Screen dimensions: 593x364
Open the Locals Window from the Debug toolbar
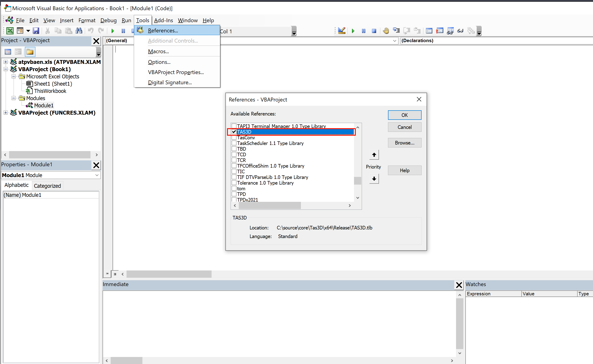[x=429, y=31]
